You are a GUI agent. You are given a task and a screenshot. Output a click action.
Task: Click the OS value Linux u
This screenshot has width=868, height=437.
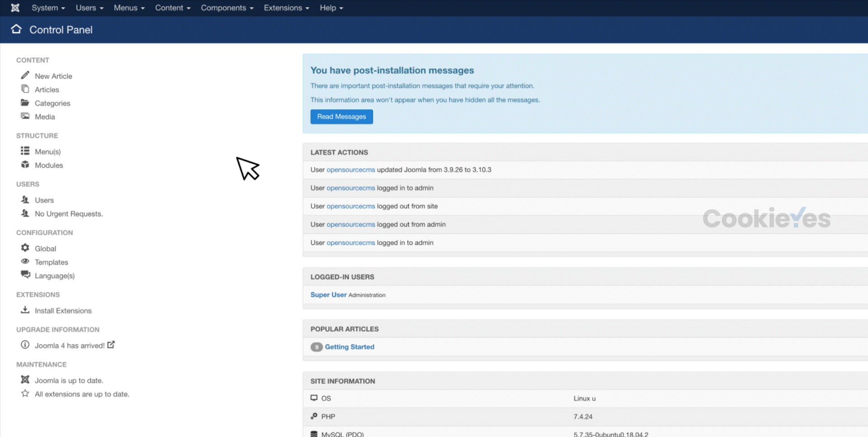tap(585, 399)
